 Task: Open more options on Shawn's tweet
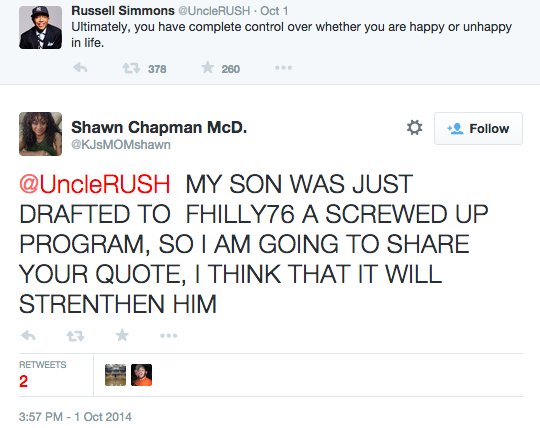coord(169,335)
